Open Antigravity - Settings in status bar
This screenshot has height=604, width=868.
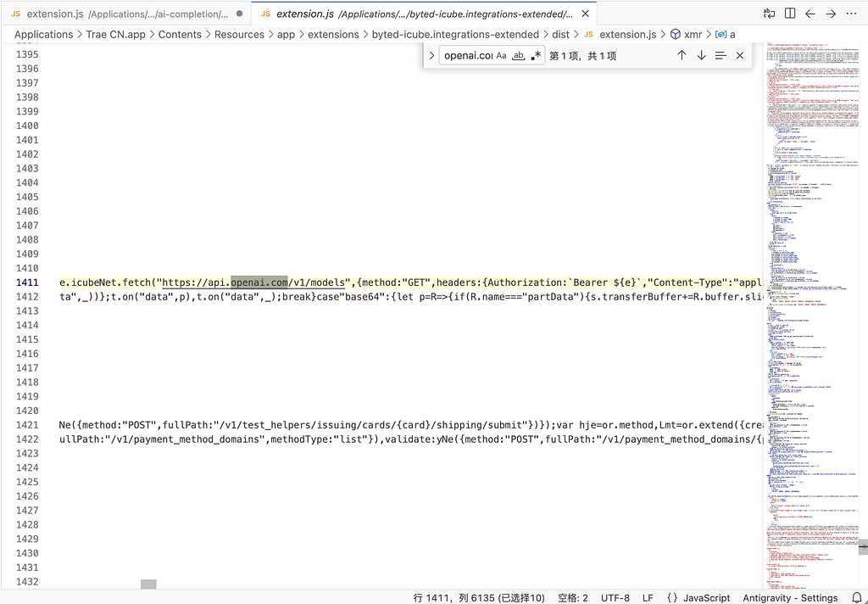point(790,598)
